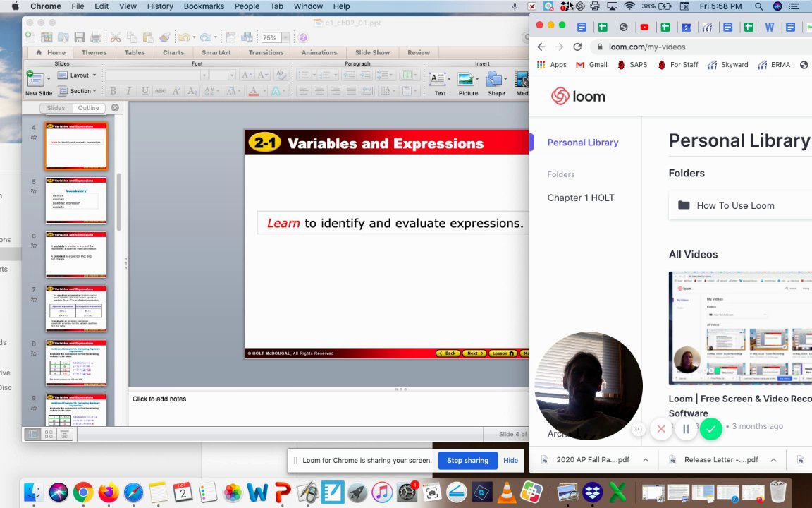Viewport: 812px width, 508px height.
Task: Select Align Left paragraph button
Action: point(304,91)
